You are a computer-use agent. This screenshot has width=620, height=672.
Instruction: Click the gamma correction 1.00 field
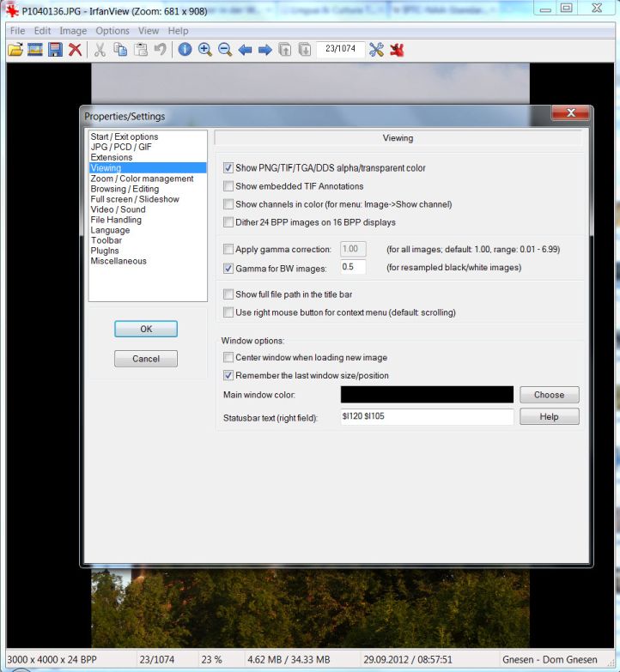(x=353, y=249)
